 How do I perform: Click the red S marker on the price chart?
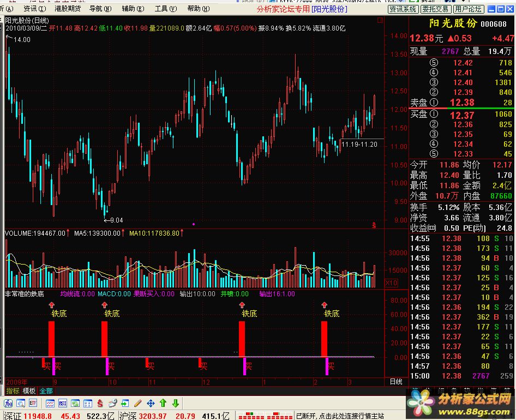click(374, 225)
